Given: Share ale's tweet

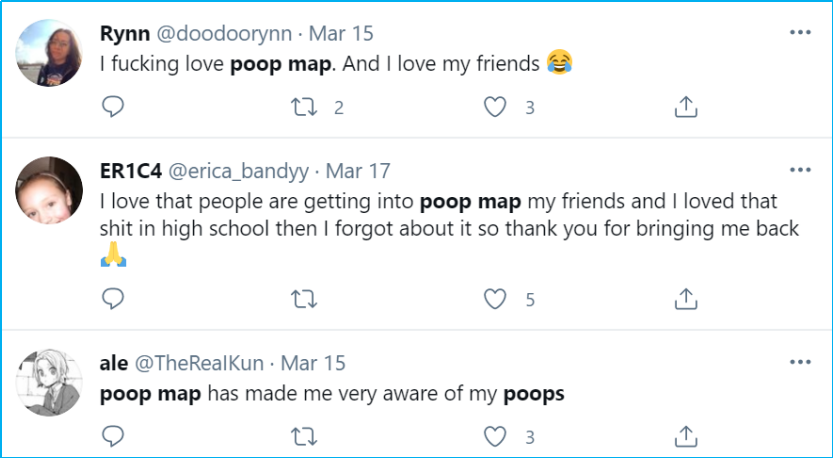Looking at the screenshot, I should click(686, 436).
